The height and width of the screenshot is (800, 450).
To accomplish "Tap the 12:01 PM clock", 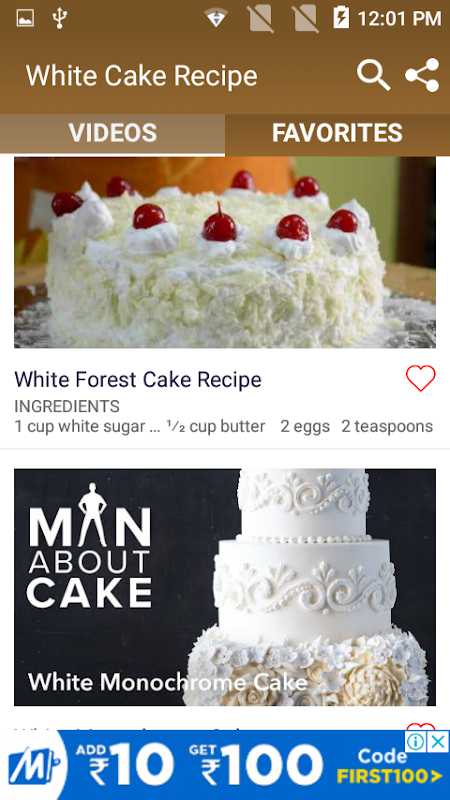I will (399, 19).
